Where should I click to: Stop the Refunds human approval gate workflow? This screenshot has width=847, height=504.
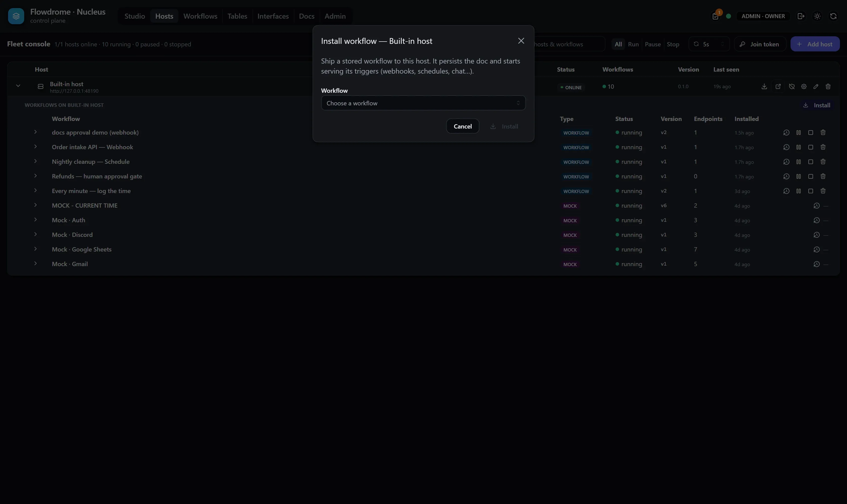coord(811,176)
